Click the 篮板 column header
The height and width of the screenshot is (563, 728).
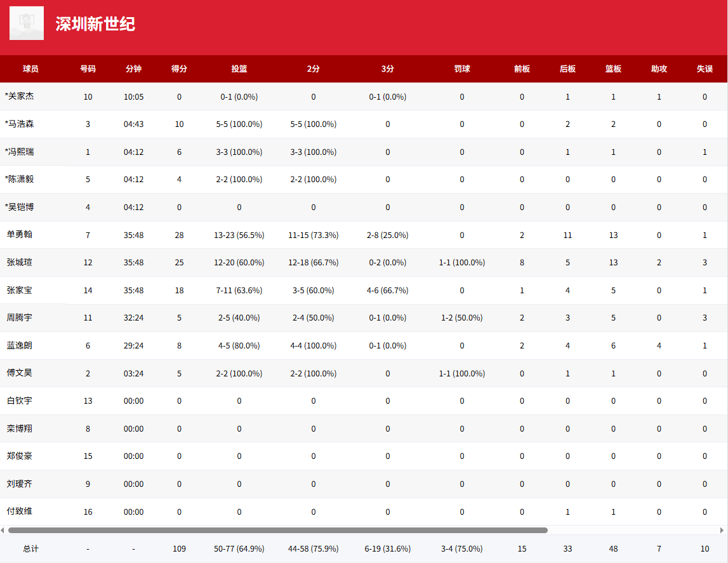tap(613, 69)
